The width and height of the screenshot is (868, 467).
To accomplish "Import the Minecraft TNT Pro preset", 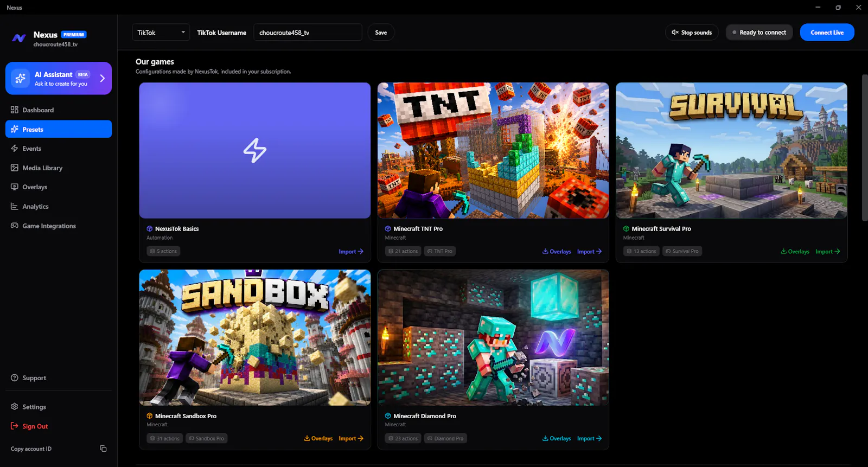I will click(589, 251).
